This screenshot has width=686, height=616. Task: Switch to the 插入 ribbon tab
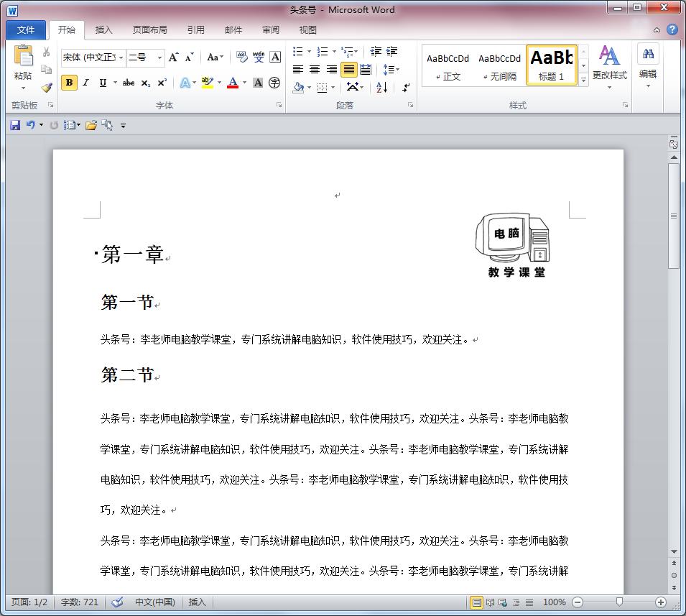(104, 29)
